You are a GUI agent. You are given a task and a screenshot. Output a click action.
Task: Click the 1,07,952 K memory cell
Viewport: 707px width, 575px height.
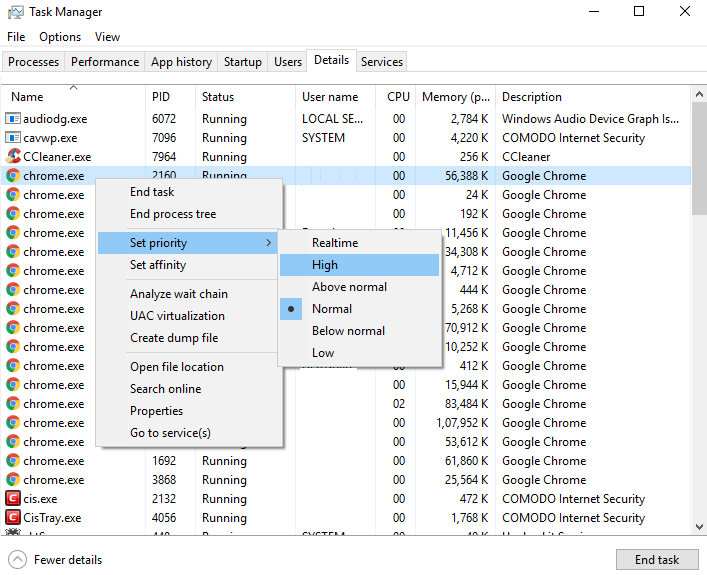pyautogui.click(x=462, y=423)
